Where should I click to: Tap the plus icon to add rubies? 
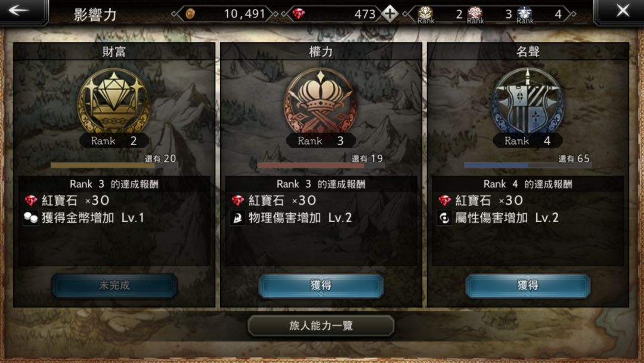pos(389,14)
